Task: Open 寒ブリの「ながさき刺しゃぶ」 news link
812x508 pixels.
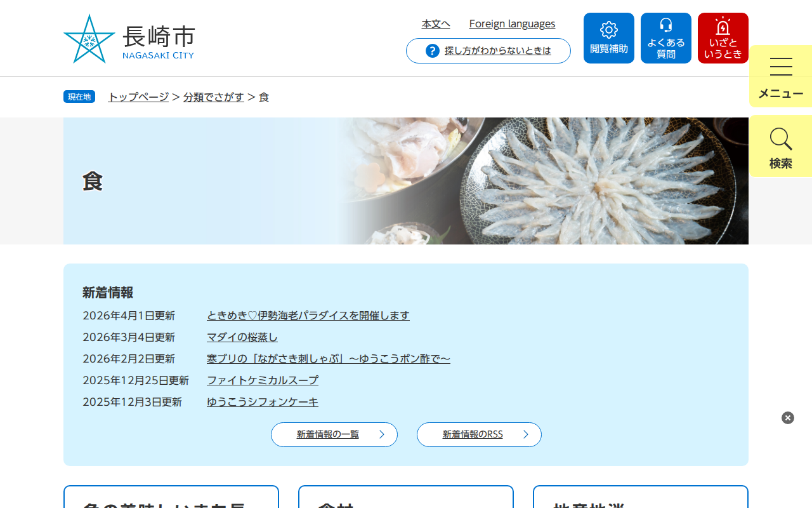Action: pos(329,359)
